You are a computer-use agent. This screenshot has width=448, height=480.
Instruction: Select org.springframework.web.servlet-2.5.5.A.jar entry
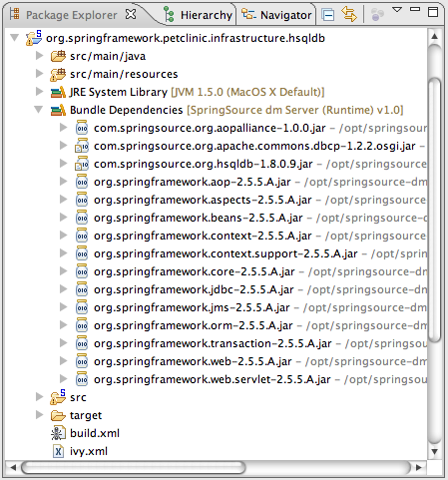[212, 379]
